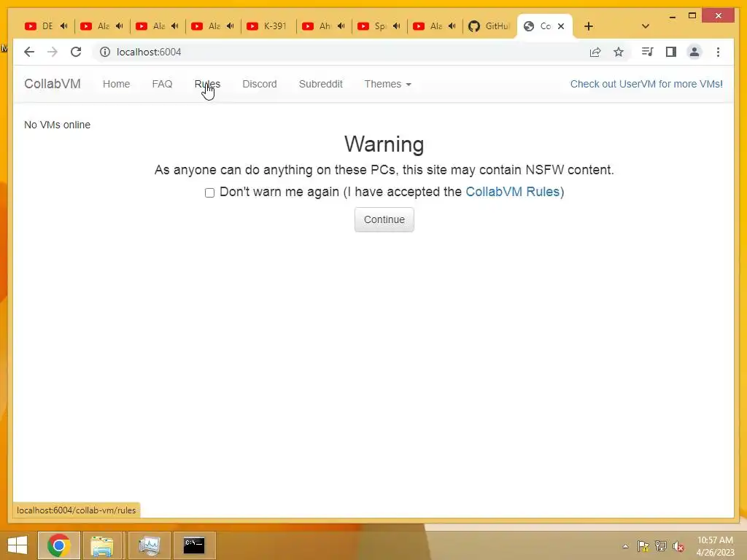Open the CollabVM Rules link in warning
This screenshot has height=560, width=747.
(512, 192)
